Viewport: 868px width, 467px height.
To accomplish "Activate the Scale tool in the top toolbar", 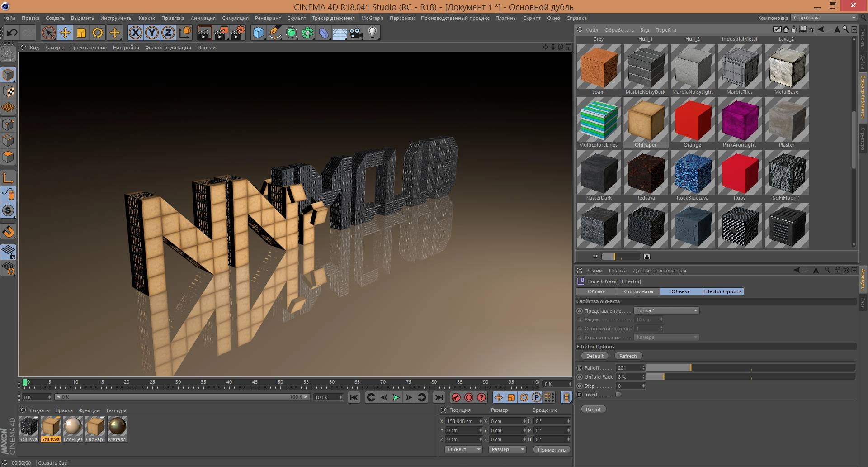I will pyautogui.click(x=81, y=33).
